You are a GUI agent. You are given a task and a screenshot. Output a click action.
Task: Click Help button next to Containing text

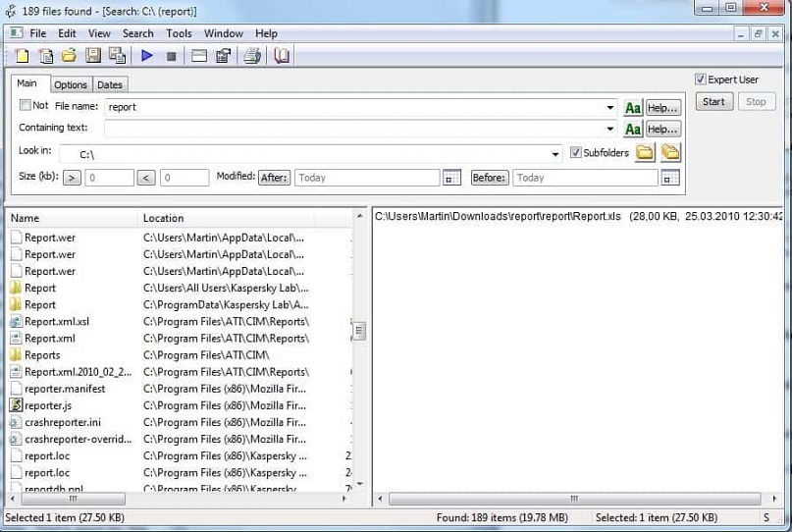[662, 130]
